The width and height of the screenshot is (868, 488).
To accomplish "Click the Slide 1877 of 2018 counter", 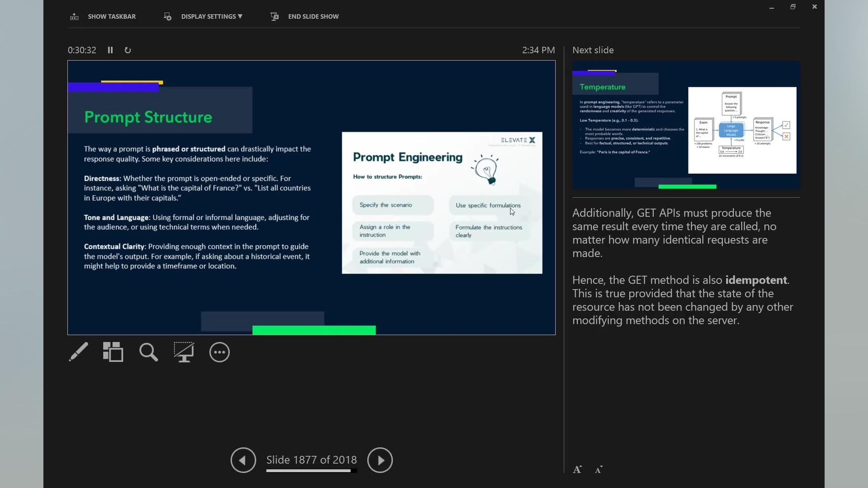I will coord(311,460).
